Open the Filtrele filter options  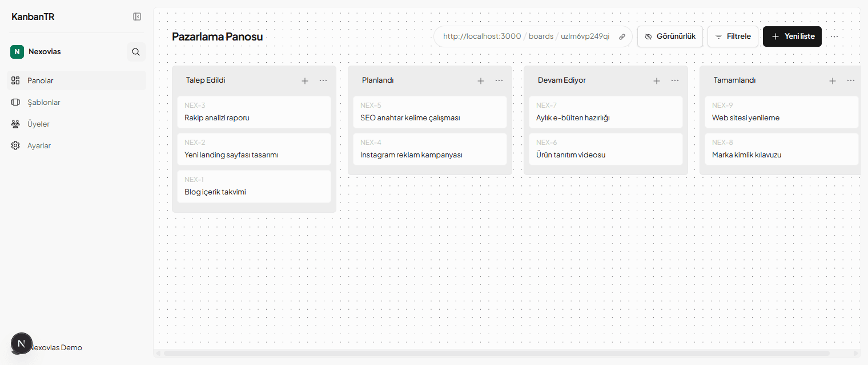click(733, 36)
